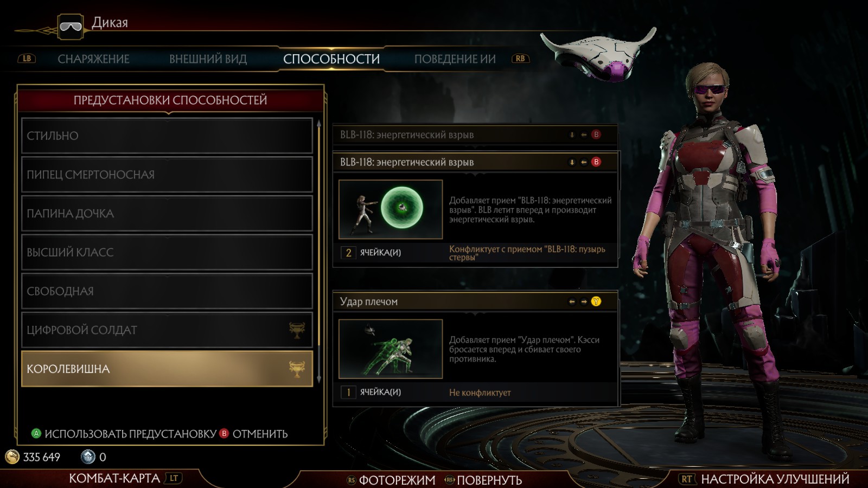Open the ПОВЕДЕНИЕ ИИ tab
868x488 pixels.
coord(455,59)
